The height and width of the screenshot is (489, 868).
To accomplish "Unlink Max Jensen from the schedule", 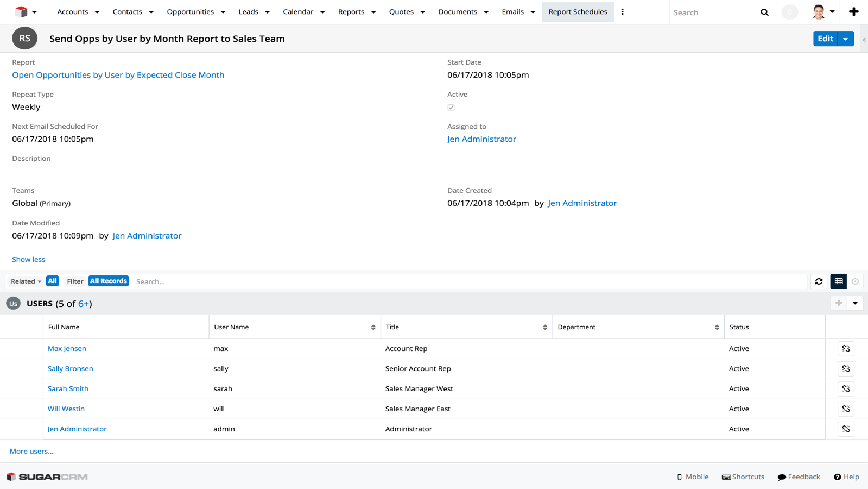I will 846,349.
